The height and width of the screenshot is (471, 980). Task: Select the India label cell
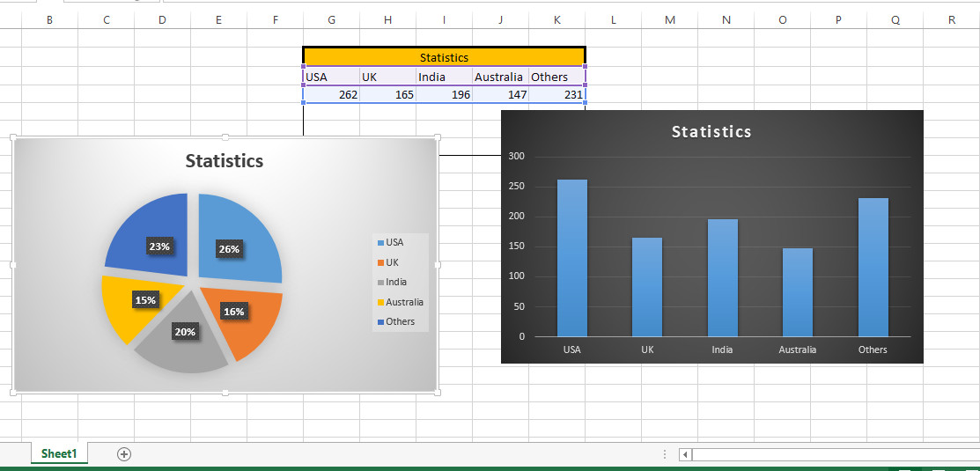[x=445, y=77]
